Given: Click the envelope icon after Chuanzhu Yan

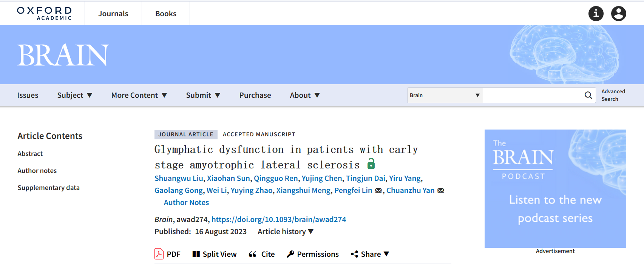Looking at the screenshot, I should tap(441, 190).
